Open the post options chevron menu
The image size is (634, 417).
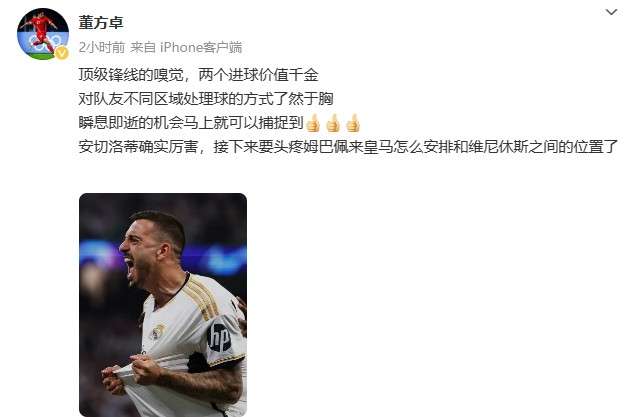pos(611,12)
